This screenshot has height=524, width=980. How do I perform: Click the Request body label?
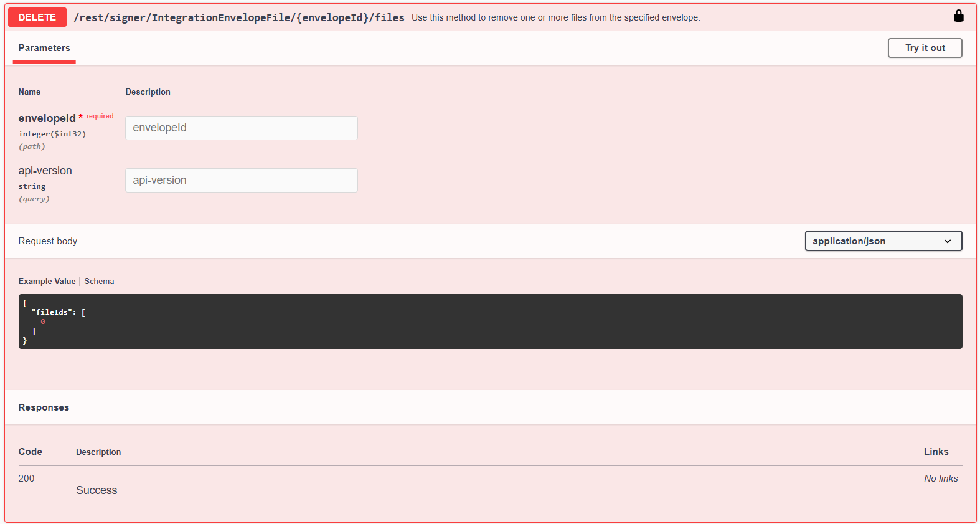tap(48, 241)
